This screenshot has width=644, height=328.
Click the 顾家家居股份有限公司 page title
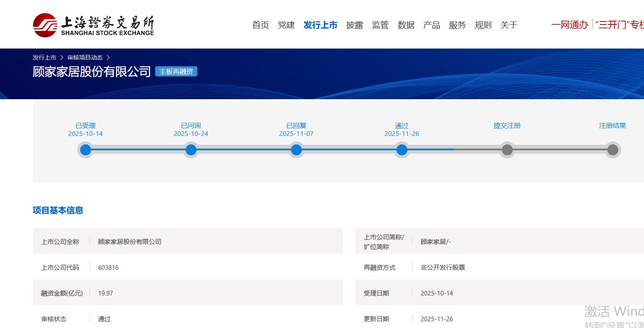click(92, 72)
